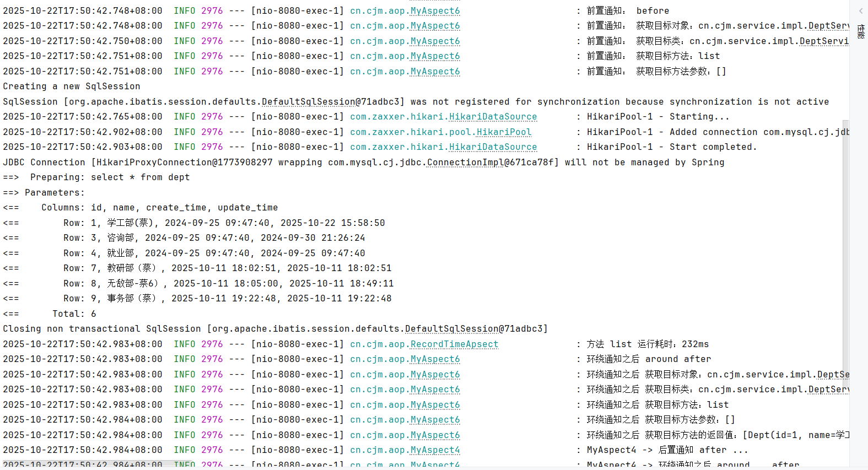Open ConnectionImpl link in JDBC Connection line

click(465, 163)
